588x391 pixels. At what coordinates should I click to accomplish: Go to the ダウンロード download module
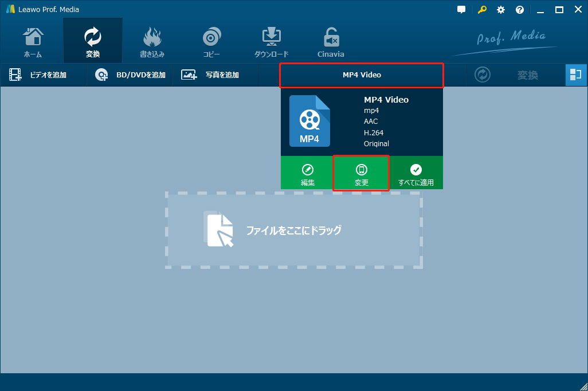(271, 42)
